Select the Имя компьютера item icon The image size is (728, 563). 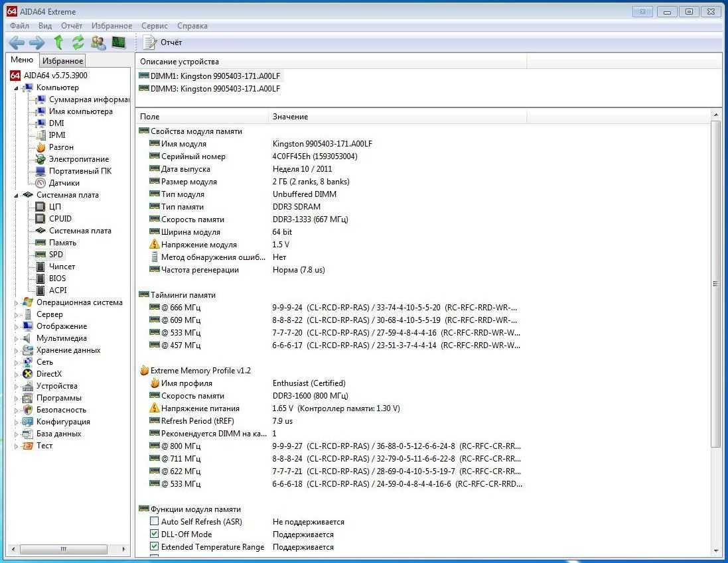click(41, 111)
